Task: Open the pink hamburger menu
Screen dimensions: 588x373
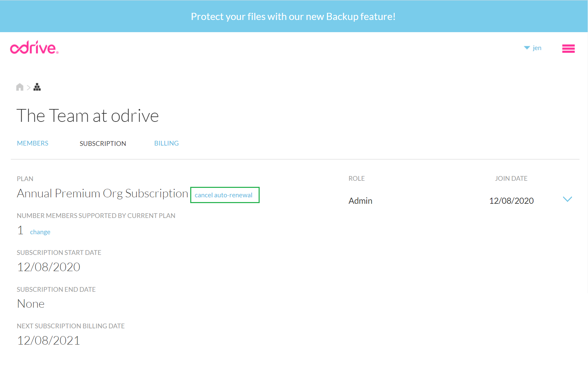Action: [568, 49]
